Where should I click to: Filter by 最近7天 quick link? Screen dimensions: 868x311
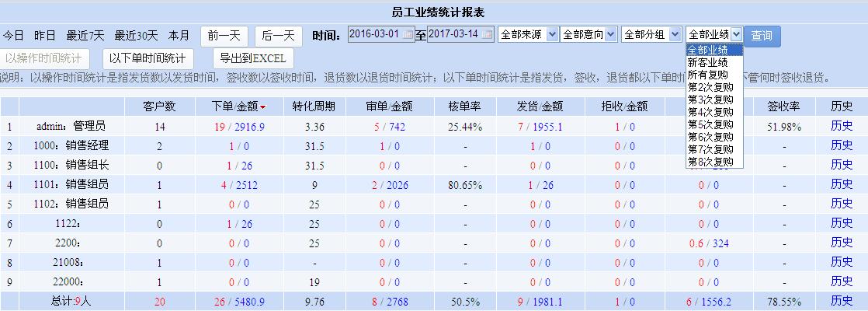click(85, 36)
